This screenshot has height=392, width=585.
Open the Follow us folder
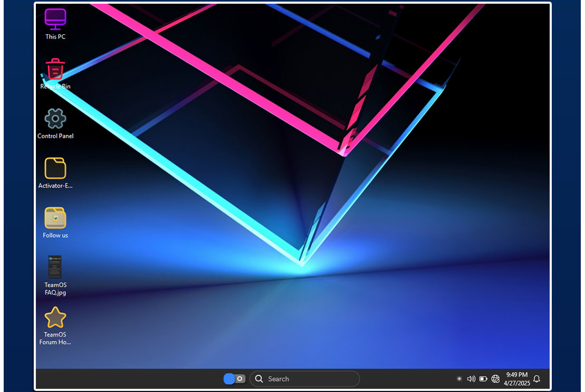coord(55,218)
